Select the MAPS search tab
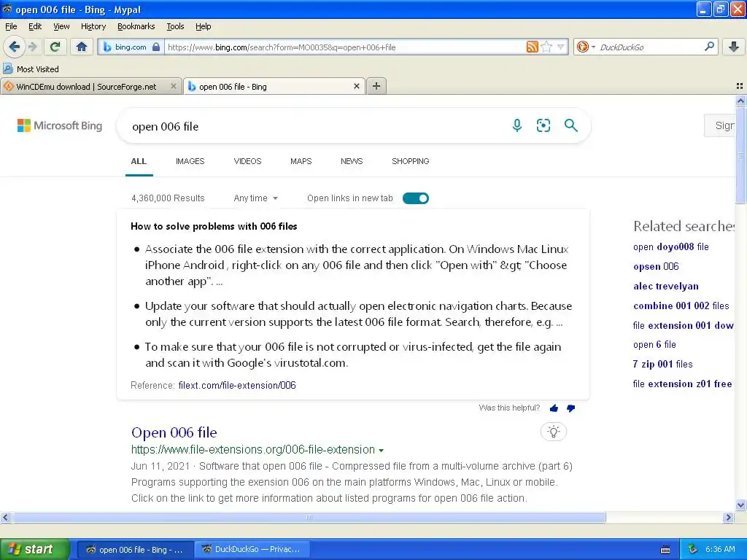The height and width of the screenshot is (560, 747). pyautogui.click(x=301, y=161)
